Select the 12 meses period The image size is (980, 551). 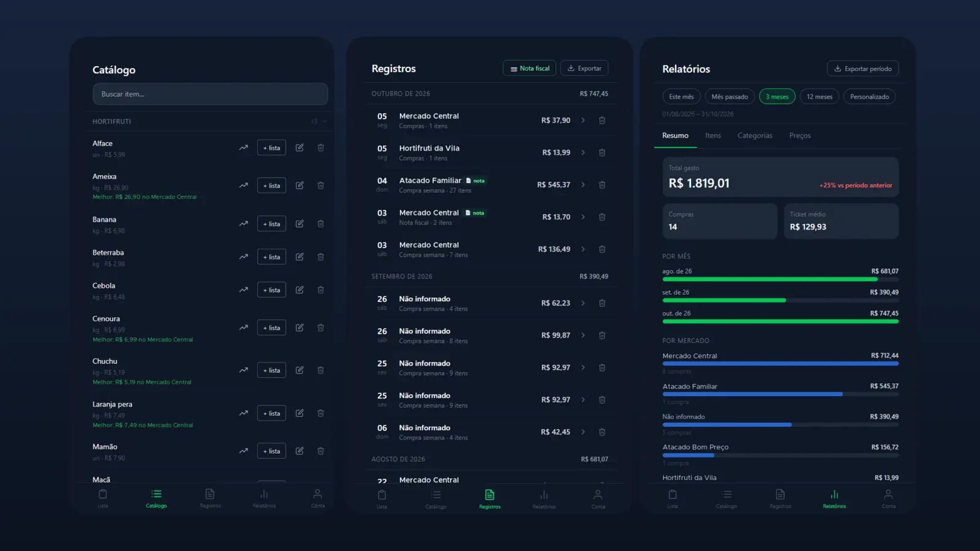click(x=820, y=97)
